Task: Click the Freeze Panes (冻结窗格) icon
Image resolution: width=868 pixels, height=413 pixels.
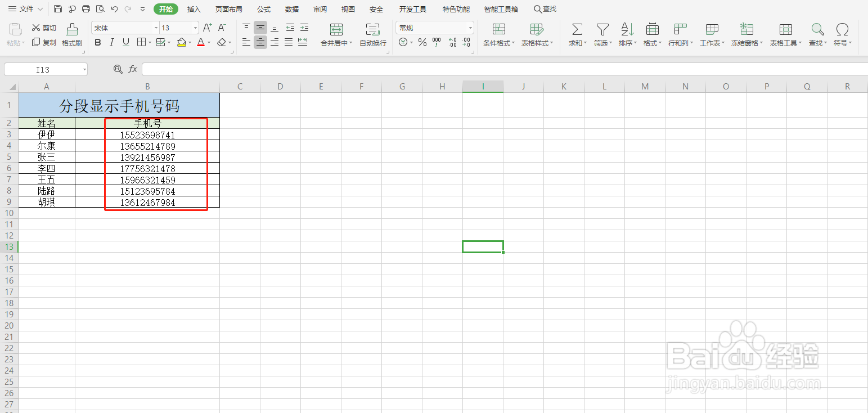Action: click(747, 29)
